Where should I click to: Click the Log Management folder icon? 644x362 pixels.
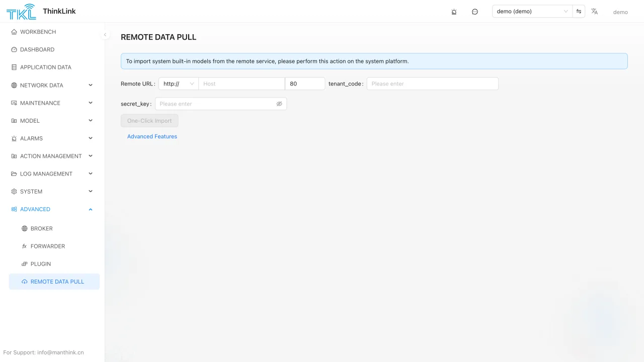click(x=14, y=174)
